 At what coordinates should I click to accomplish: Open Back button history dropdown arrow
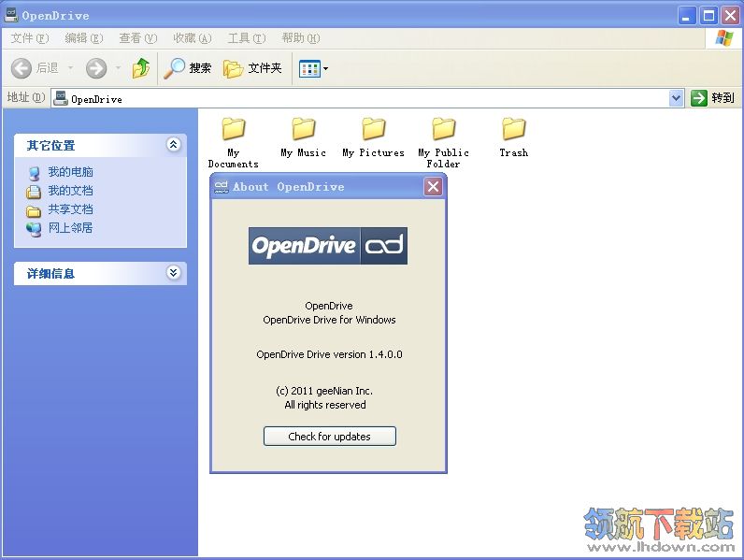click(71, 68)
